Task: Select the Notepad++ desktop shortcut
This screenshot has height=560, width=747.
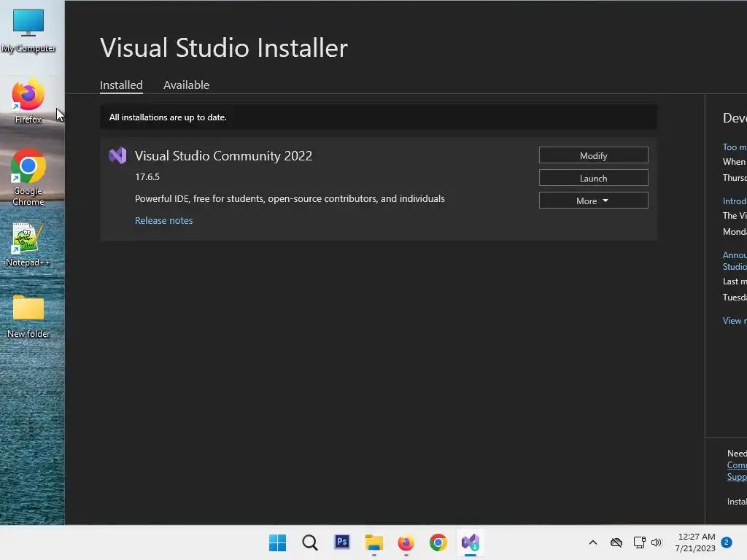Action: (x=28, y=244)
